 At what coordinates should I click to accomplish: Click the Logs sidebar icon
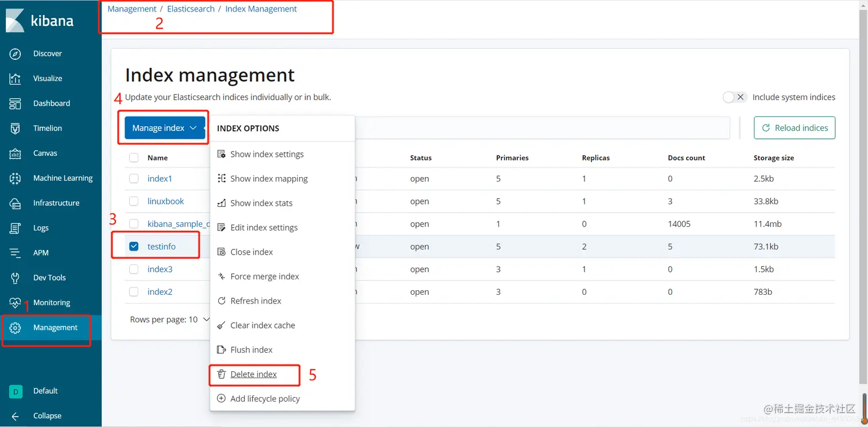coord(15,228)
